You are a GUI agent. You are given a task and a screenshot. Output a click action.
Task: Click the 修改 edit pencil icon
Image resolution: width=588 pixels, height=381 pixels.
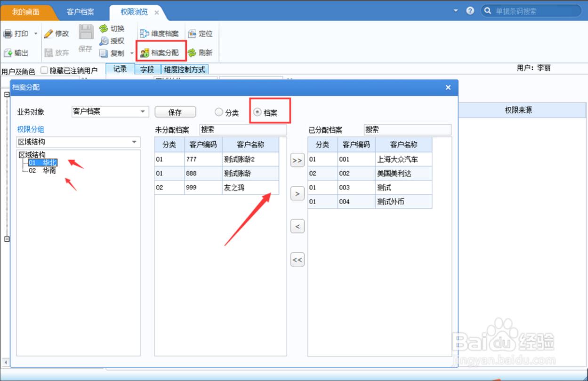coord(48,34)
